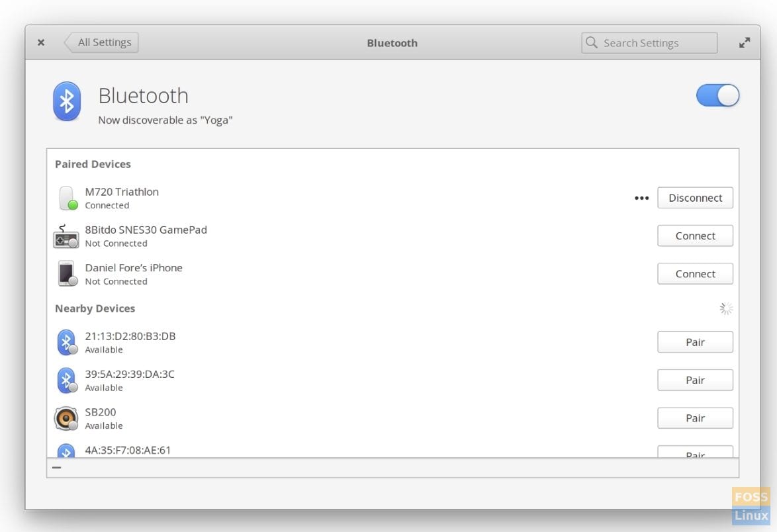777x532 pixels.
Task: Focus the Search Settings field
Action: coord(649,43)
